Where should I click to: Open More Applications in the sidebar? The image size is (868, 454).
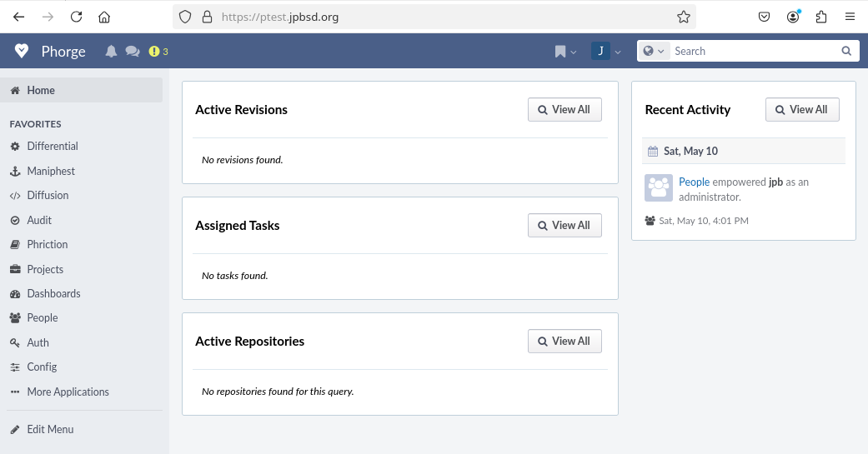68,392
